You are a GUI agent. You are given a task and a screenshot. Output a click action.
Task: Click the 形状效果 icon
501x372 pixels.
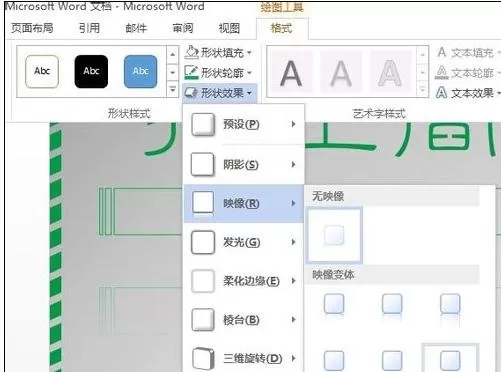[191, 93]
